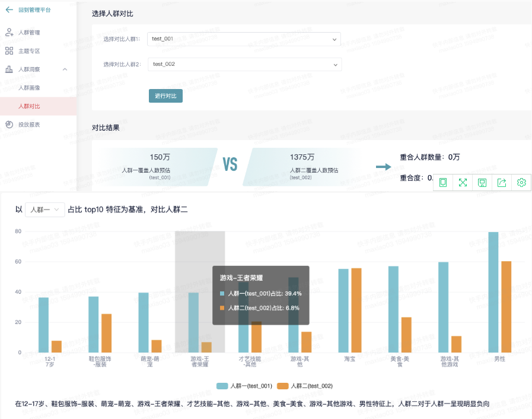Click the 主题专区 grid icon
532x419 pixels.
pos(9,51)
